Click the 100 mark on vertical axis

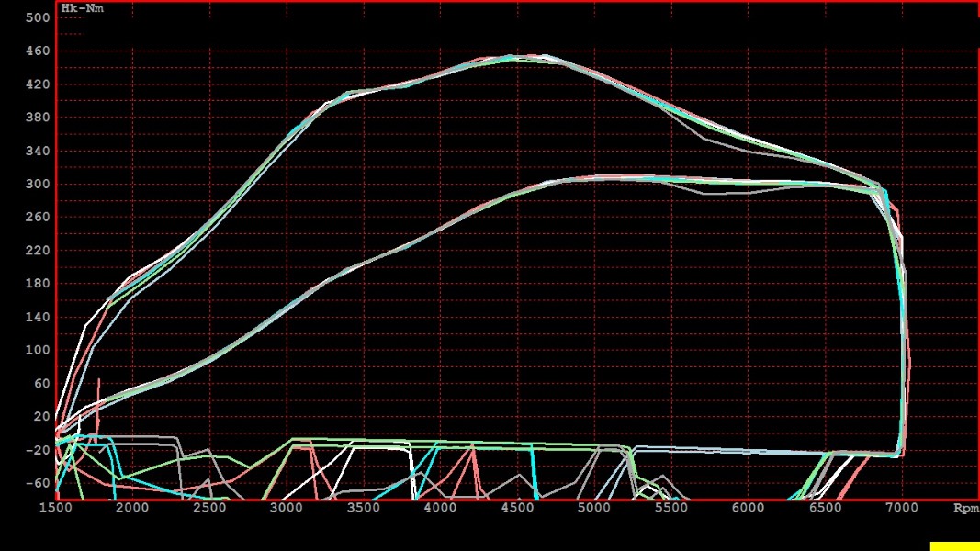[x=38, y=350]
